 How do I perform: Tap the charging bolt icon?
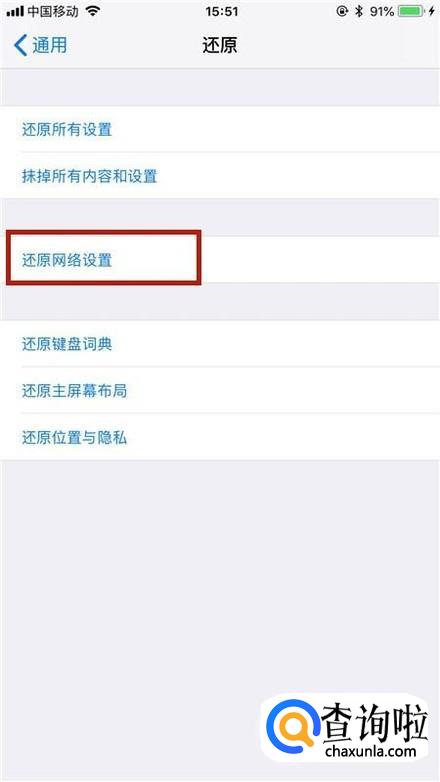432,11
